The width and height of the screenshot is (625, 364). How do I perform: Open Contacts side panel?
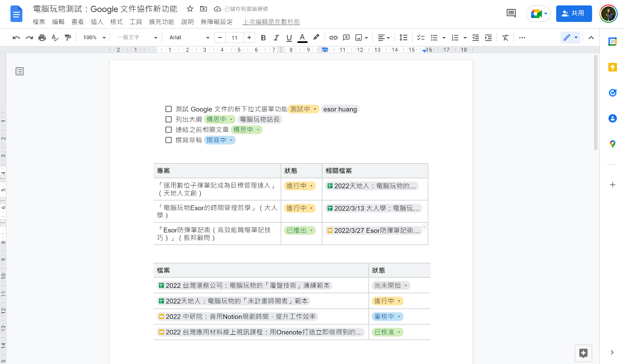pos(612,118)
